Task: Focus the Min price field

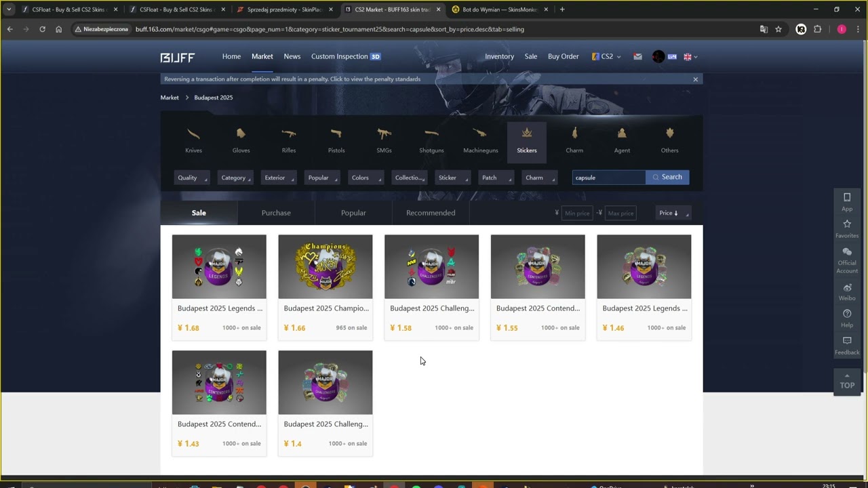Action: point(577,213)
